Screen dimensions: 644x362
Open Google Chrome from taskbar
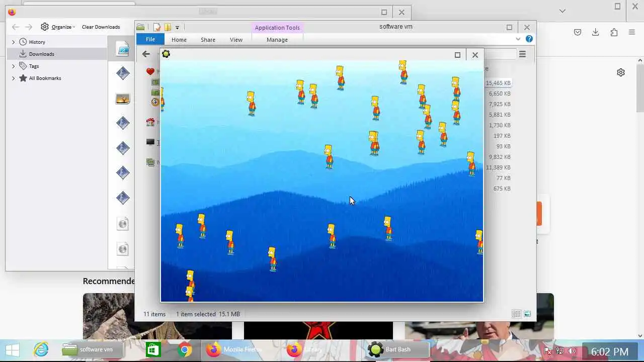(x=184, y=349)
